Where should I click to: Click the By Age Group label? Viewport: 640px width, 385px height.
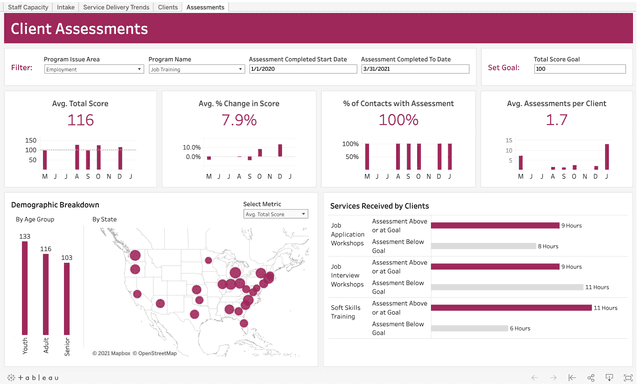pos(35,220)
